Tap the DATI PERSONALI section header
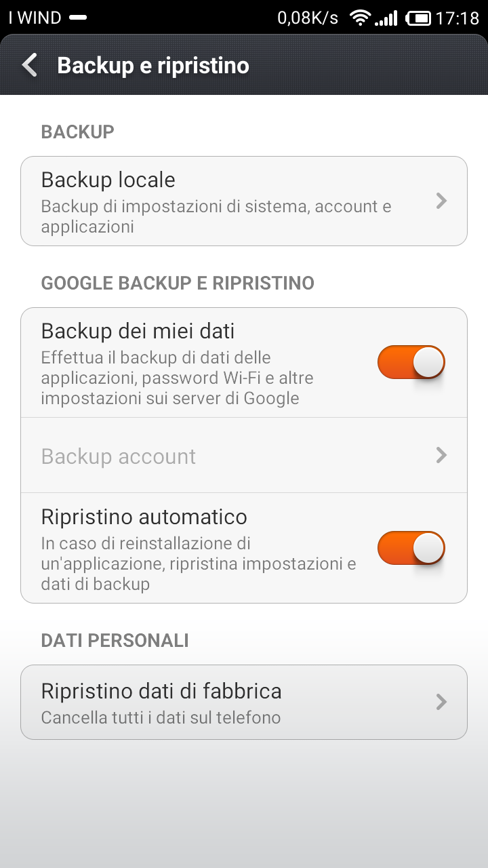This screenshot has width=488, height=868. point(115,640)
